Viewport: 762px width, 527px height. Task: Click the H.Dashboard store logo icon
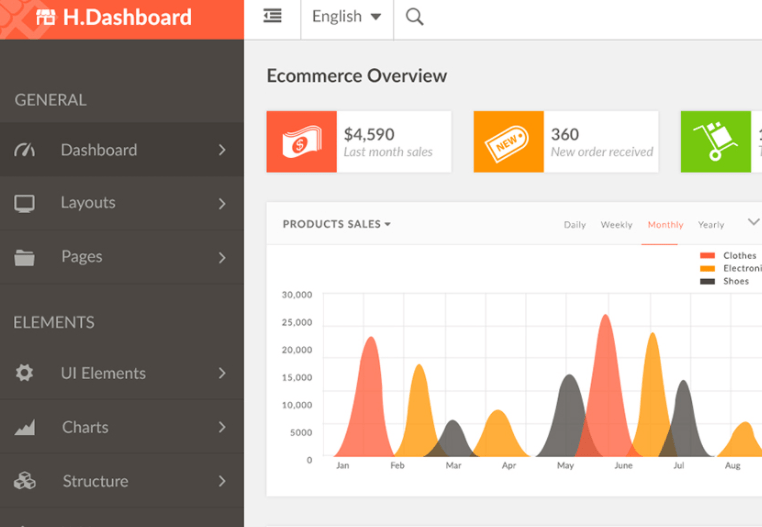point(46,18)
